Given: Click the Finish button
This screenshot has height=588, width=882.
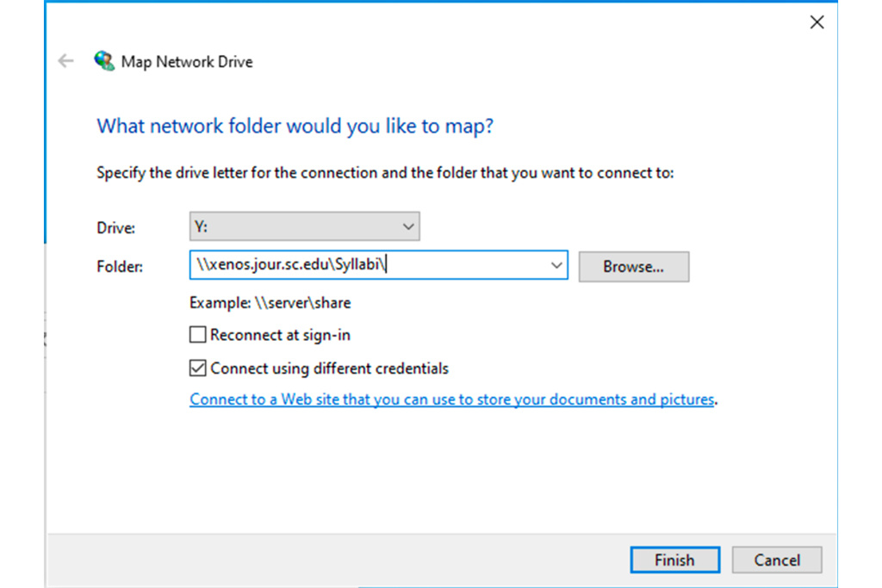Looking at the screenshot, I should pos(674,560).
